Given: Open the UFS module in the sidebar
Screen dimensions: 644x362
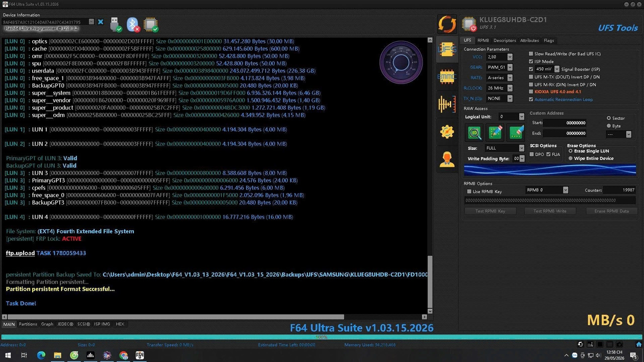Looking at the screenshot, I should [447, 49].
